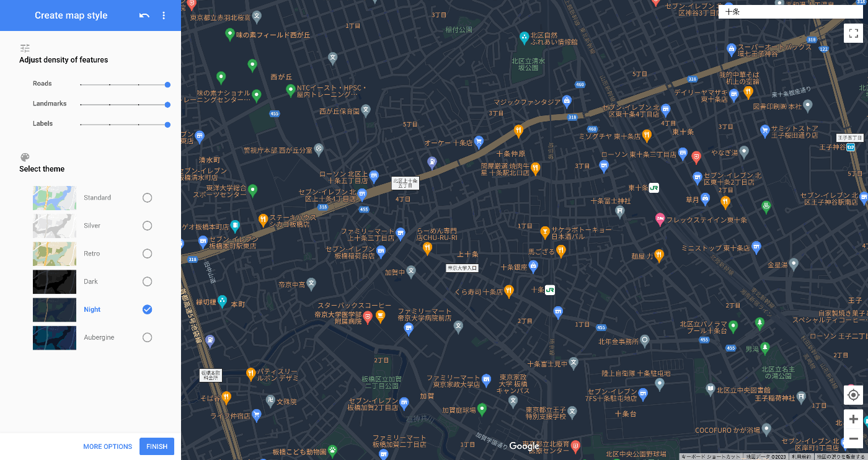This screenshot has width=868, height=460.
Task: Click the 稲付公園 park label
Action: coord(459,29)
